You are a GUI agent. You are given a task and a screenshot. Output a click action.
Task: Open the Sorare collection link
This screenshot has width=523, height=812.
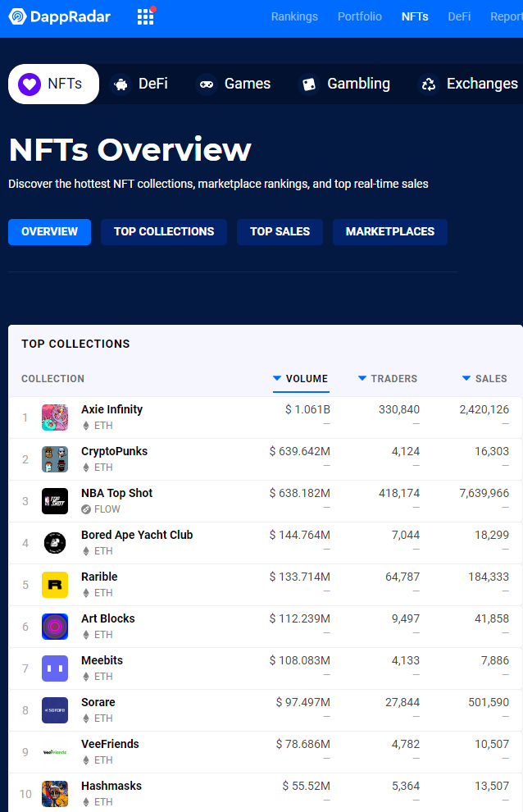tap(98, 702)
